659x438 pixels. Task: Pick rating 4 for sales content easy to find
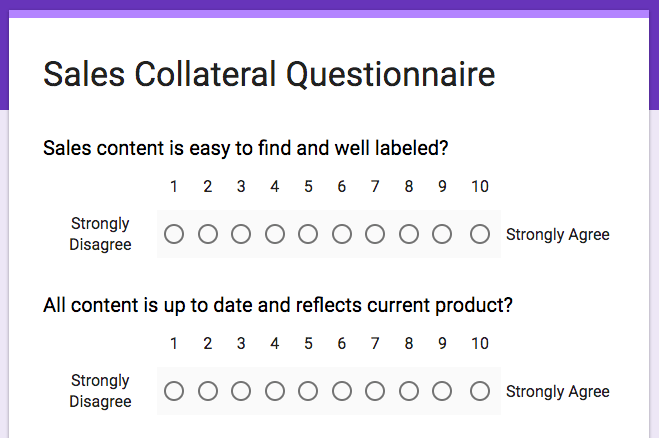pyautogui.click(x=275, y=234)
